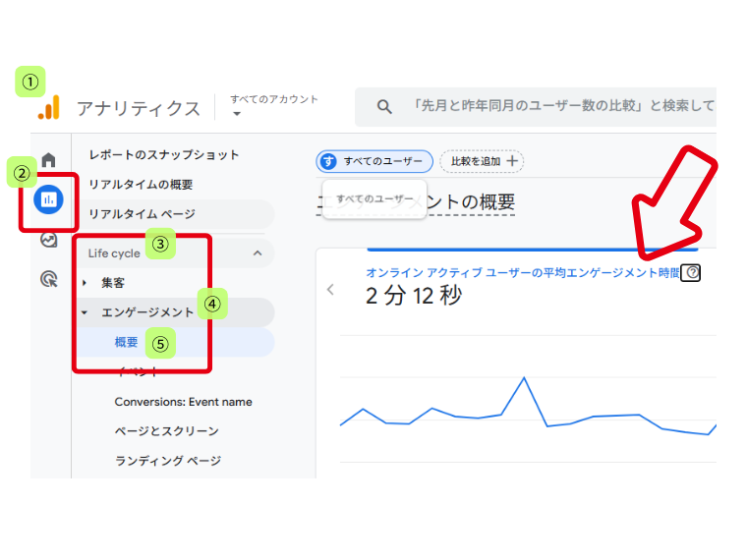Screen dimensions: 747x560
Task: Open the Explore icon in the sidebar
Action: tap(48, 240)
